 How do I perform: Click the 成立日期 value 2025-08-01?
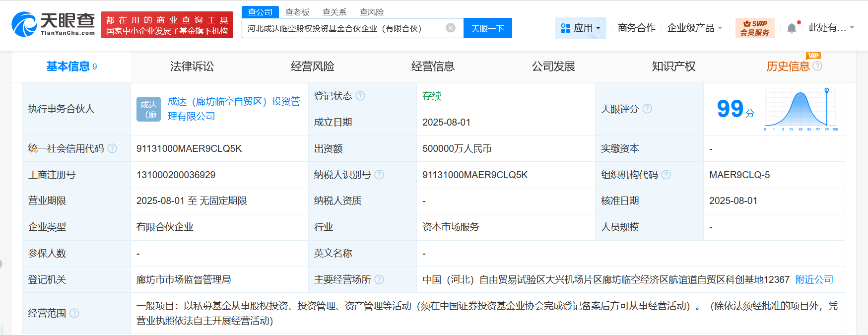click(446, 122)
